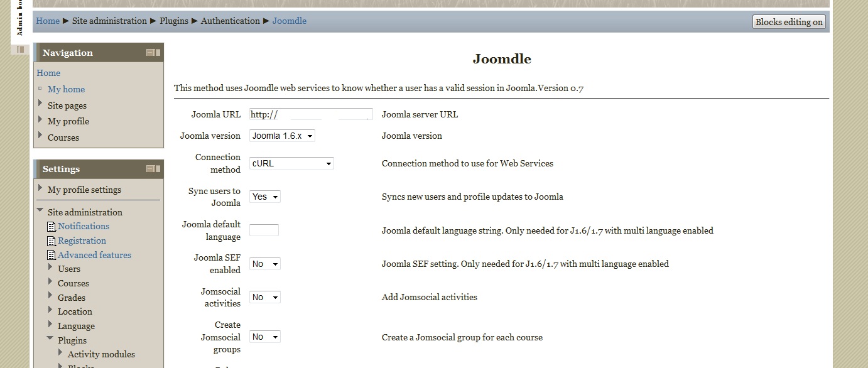Hide the Navigation block using its minus icon
The height and width of the screenshot is (368, 868).
click(150, 53)
